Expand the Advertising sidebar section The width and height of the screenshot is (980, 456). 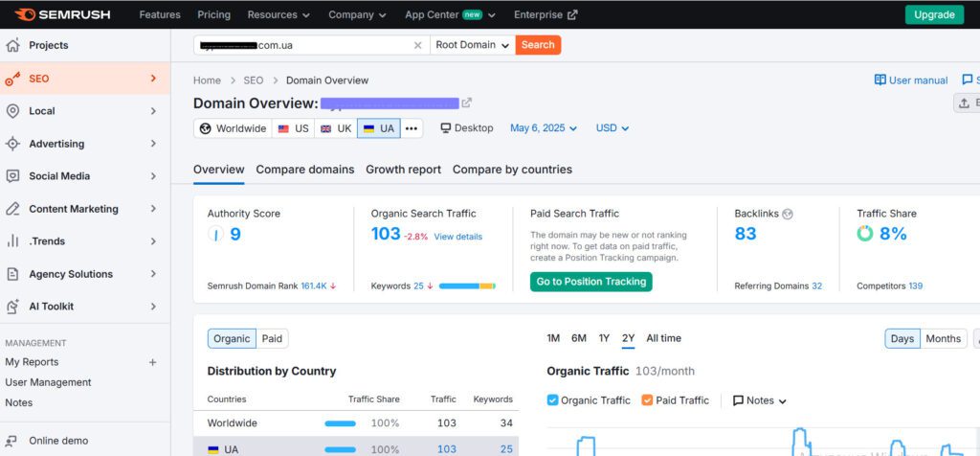(x=153, y=144)
